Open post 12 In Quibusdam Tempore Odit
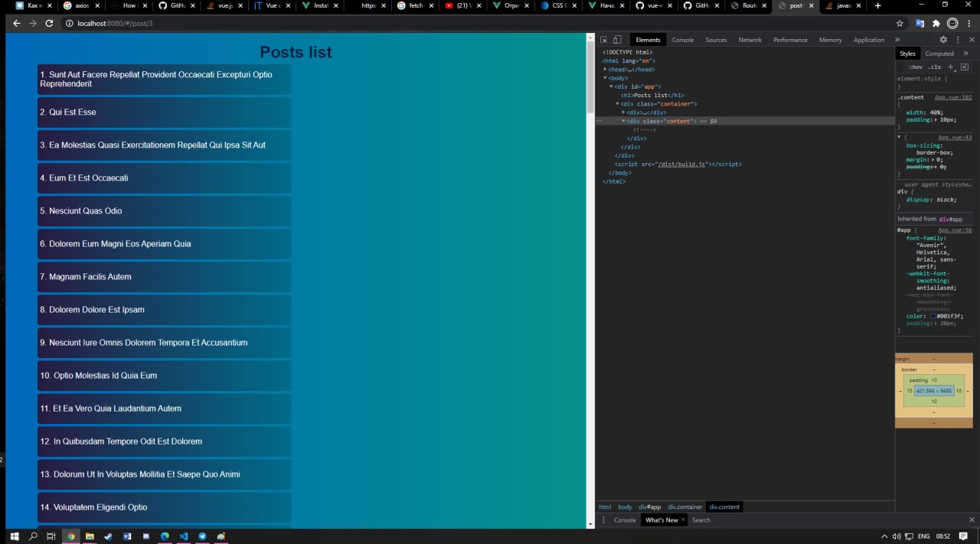 [x=165, y=441]
